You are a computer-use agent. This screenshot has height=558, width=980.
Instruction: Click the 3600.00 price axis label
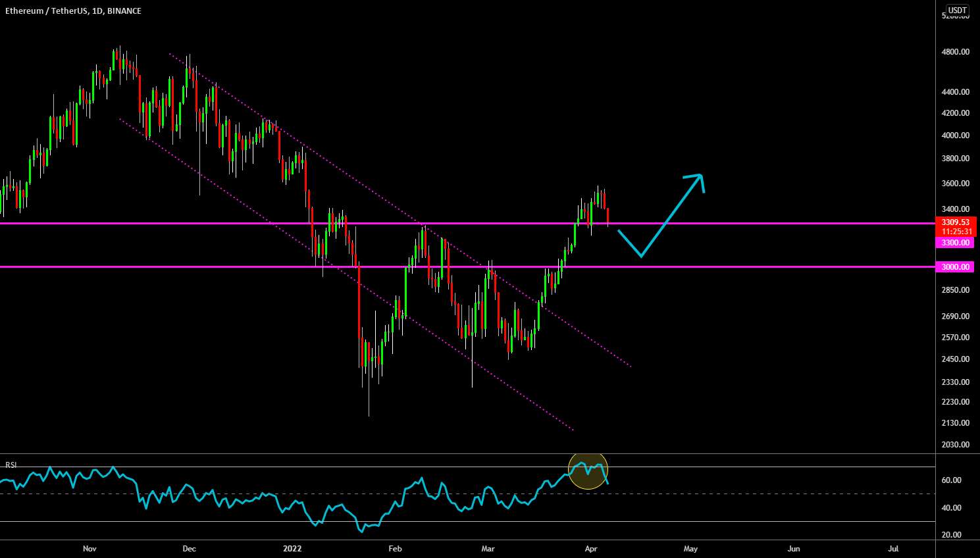pos(956,184)
